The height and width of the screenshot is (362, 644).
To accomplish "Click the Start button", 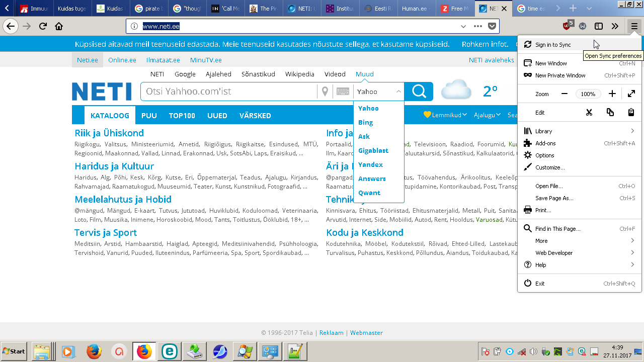I will coord(14,351).
